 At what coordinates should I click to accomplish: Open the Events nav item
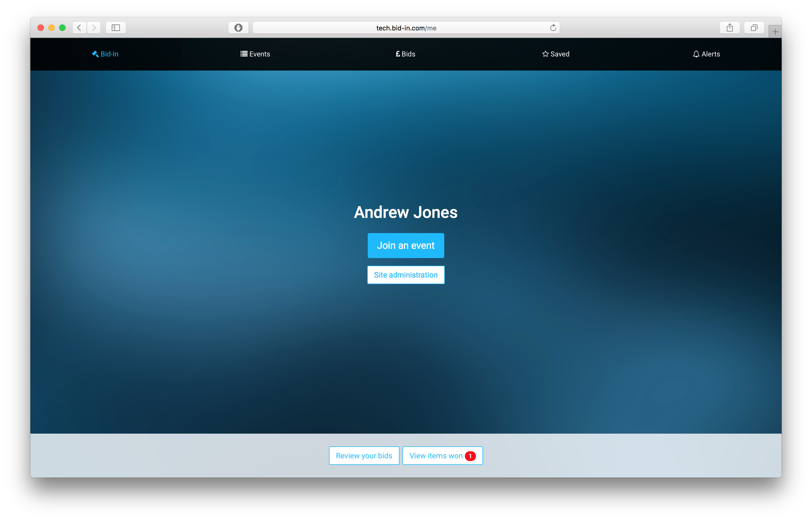click(255, 54)
